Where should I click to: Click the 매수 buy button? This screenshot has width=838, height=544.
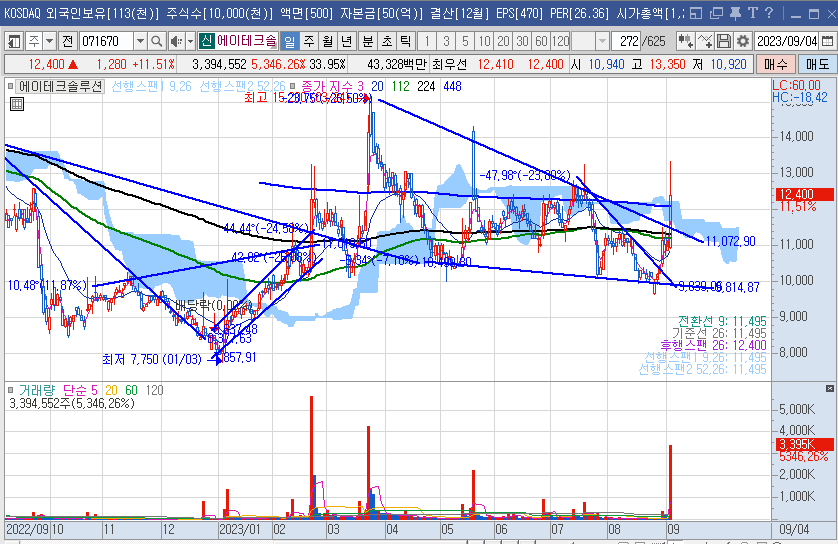click(775, 65)
